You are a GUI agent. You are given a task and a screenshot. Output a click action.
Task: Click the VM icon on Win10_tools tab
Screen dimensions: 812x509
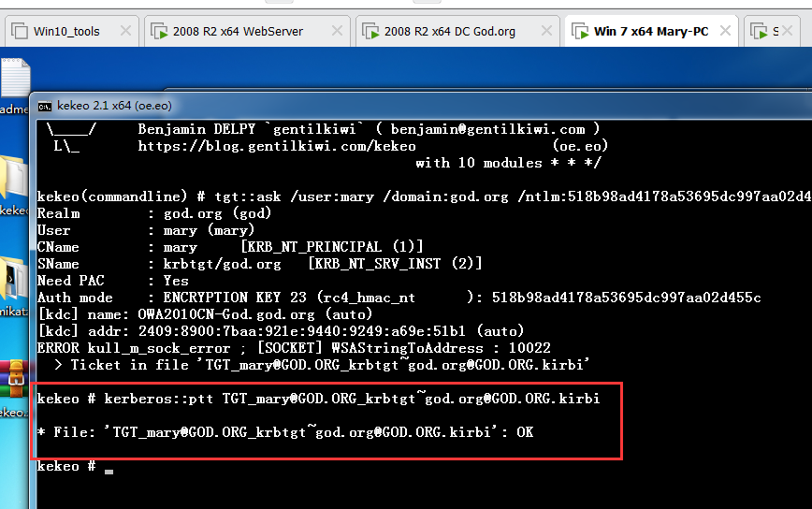tap(18, 31)
